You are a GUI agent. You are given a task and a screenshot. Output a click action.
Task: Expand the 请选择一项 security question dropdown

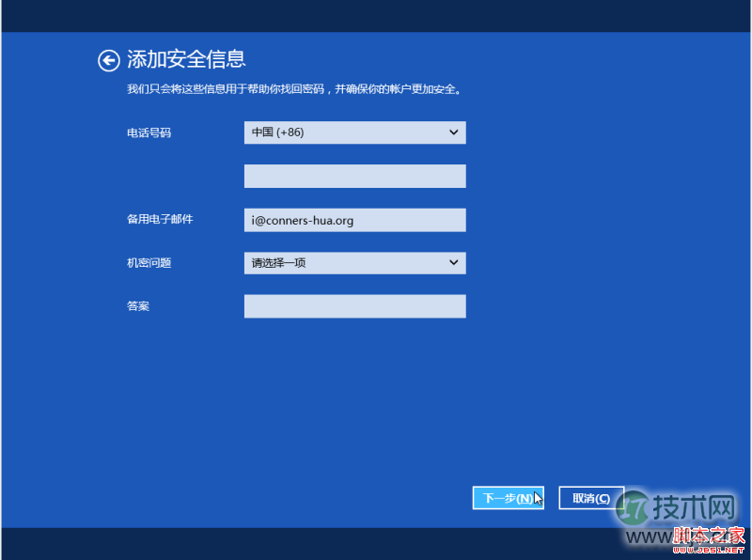(x=355, y=263)
